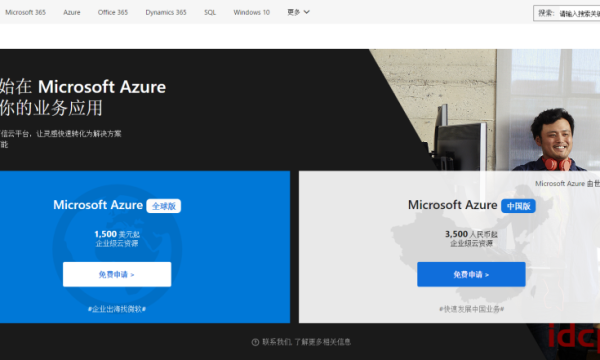Select Dynamics 365 in navigation bar
The image size is (600, 360).
(x=166, y=12)
